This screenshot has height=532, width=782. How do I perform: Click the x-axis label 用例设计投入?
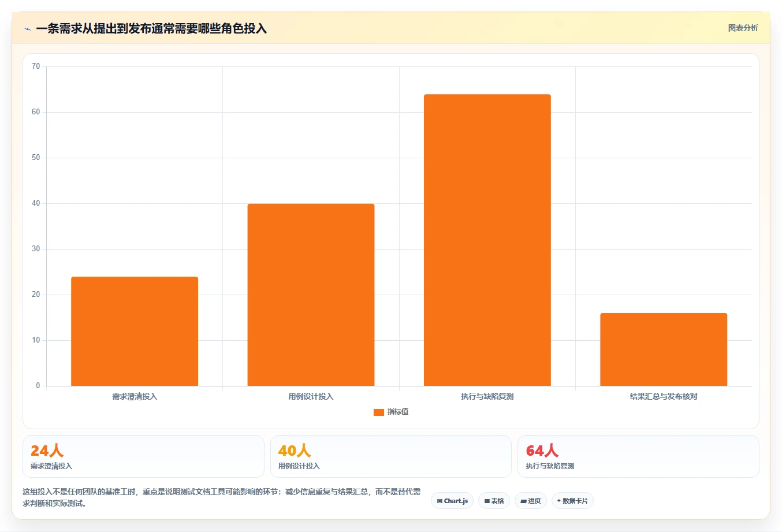[x=311, y=396]
